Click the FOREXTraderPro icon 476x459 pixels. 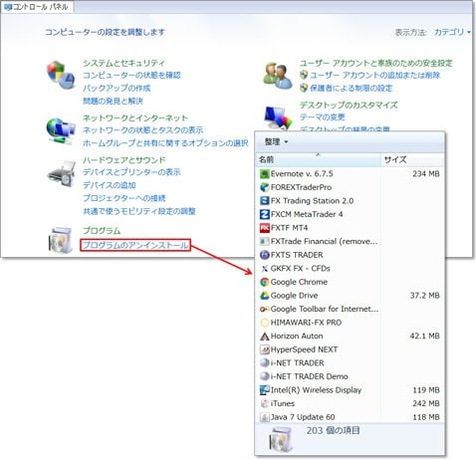pyautogui.click(x=265, y=187)
